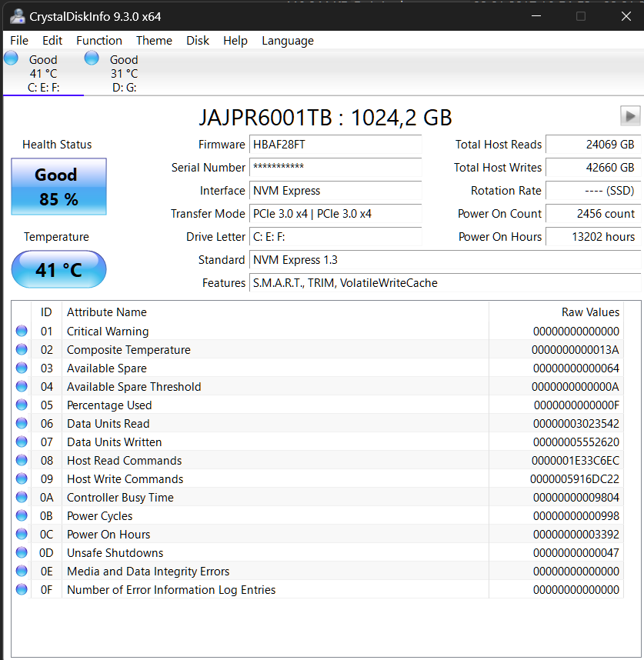644x660 pixels.
Task: Click status orb for Power On Hours row 0C
Action: (x=22, y=534)
